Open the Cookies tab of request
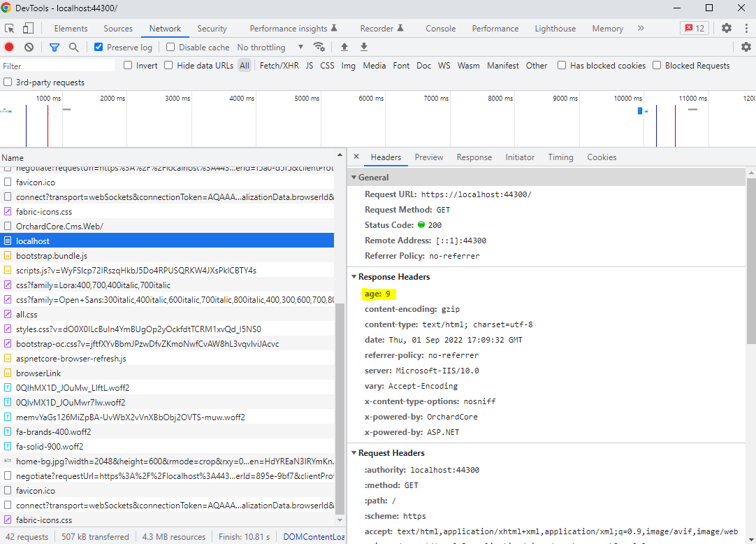Screen dimensions: 756x544 [602, 157]
